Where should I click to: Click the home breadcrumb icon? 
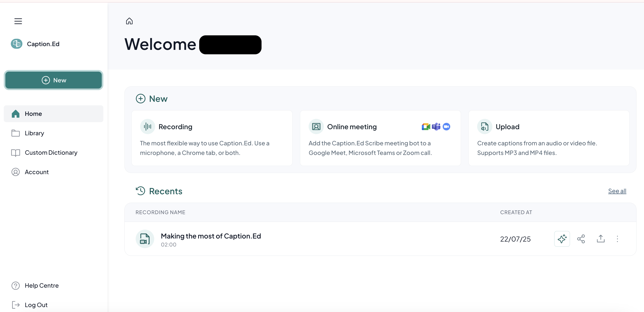click(129, 21)
